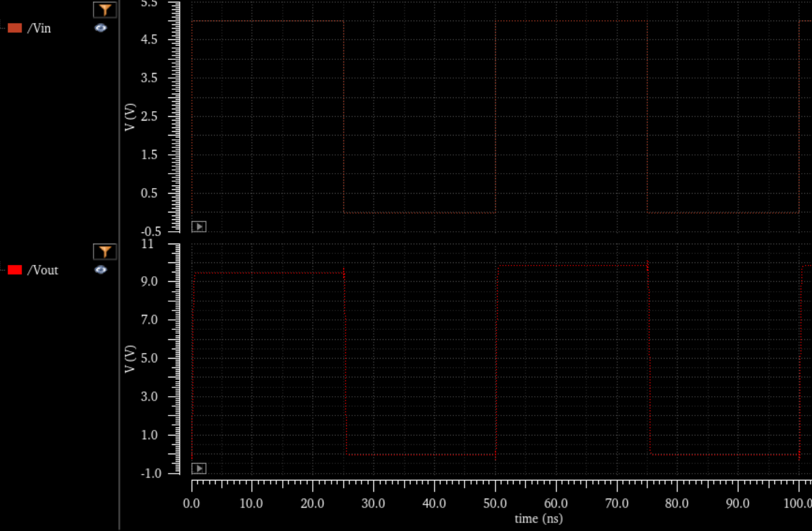Select the /Vin signal name

39,28
